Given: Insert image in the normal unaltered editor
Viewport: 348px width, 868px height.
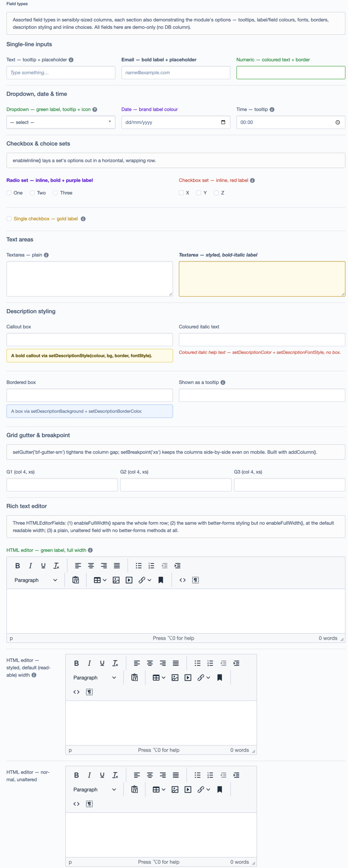Looking at the screenshot, I should tap(175, 789).
